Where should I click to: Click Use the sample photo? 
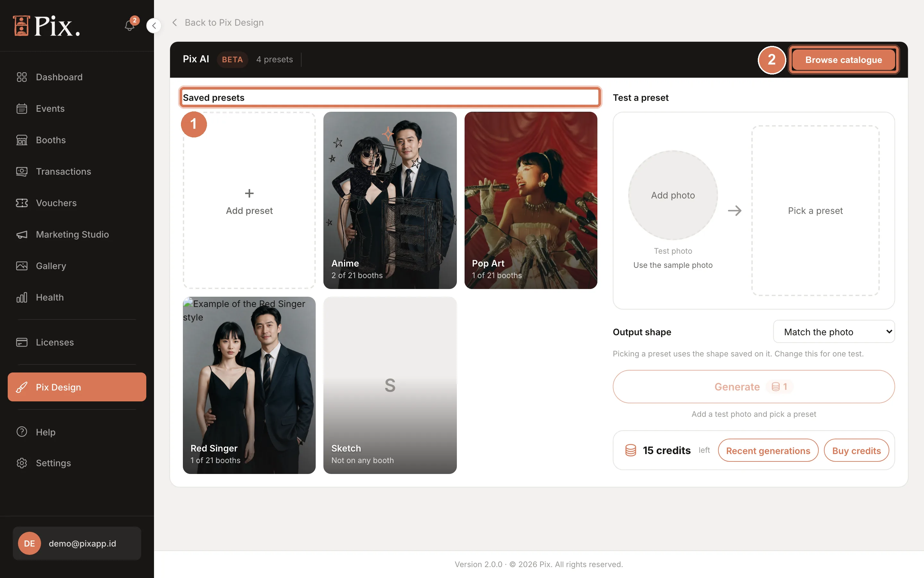(673, 265)
